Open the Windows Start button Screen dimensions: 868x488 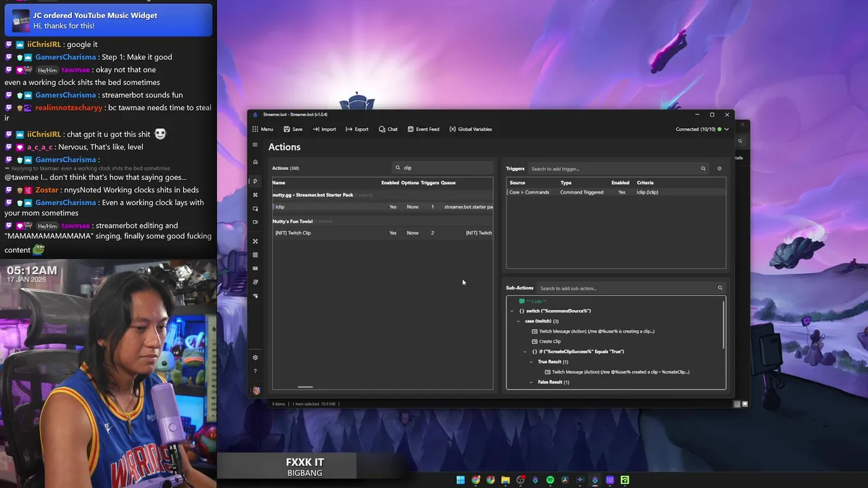pos(460,480)
